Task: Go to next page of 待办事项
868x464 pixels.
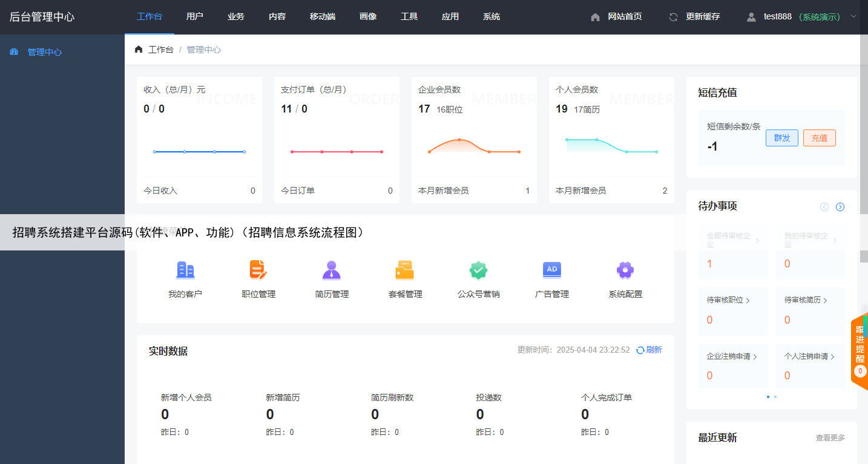Action: [x=840, y=207]
